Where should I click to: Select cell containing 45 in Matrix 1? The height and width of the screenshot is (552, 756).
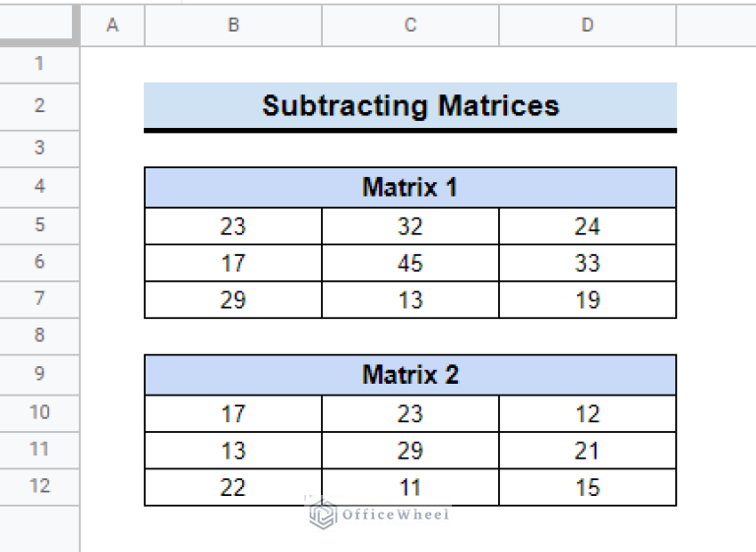pyautogui.click(x=410, y=263)
